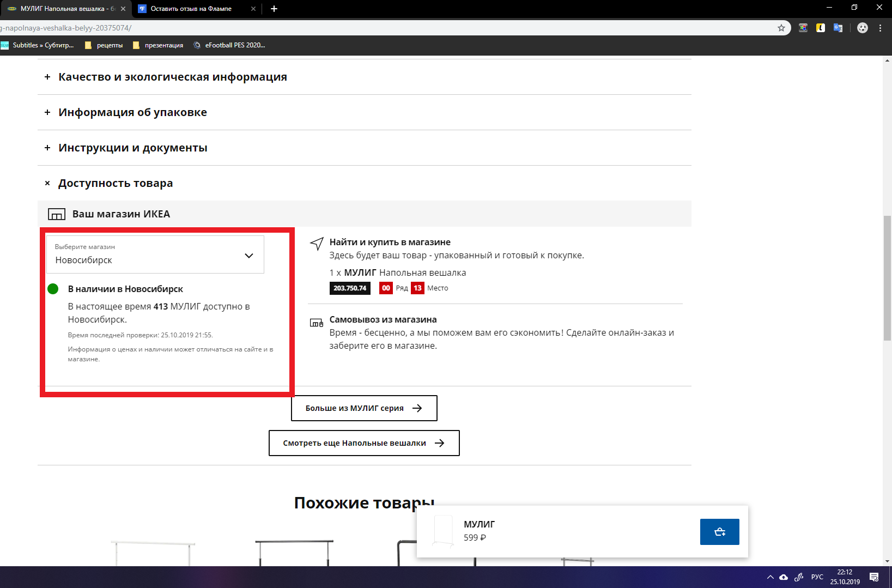Screen dimensions: 892x588
Task: Click the page vertical scrollbar thumb
Action: (x=887, y=278)
